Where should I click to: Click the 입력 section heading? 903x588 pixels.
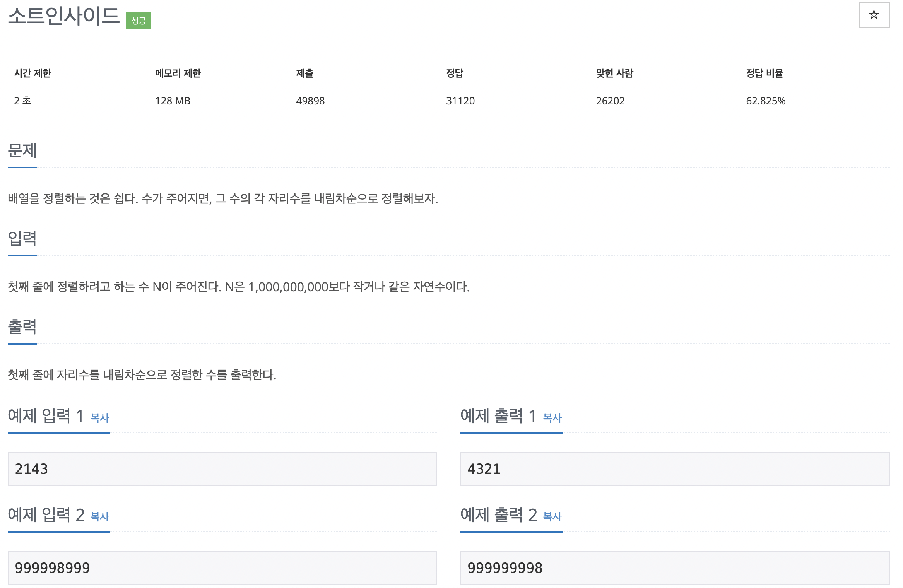click(x=22, y=238)
